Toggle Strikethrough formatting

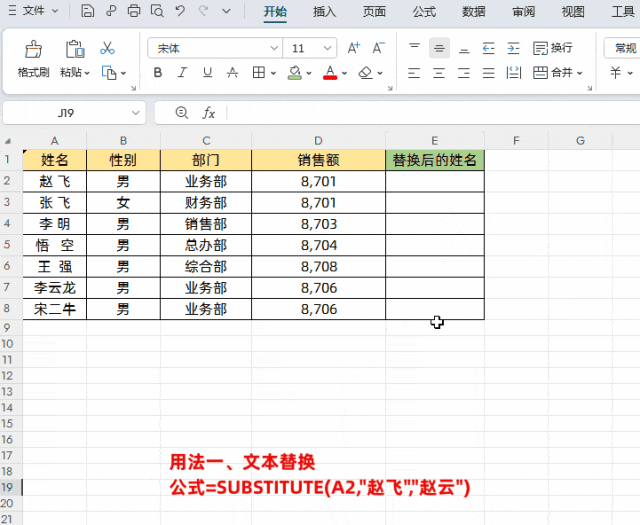pyautogui.click(x=232, y=73)
